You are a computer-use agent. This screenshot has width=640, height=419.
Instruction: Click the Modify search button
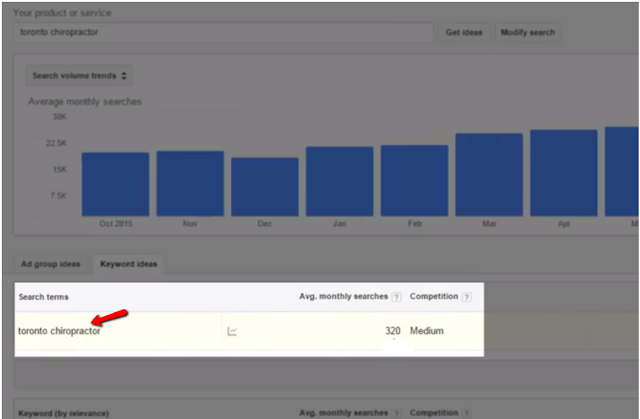tap(527, 32)
